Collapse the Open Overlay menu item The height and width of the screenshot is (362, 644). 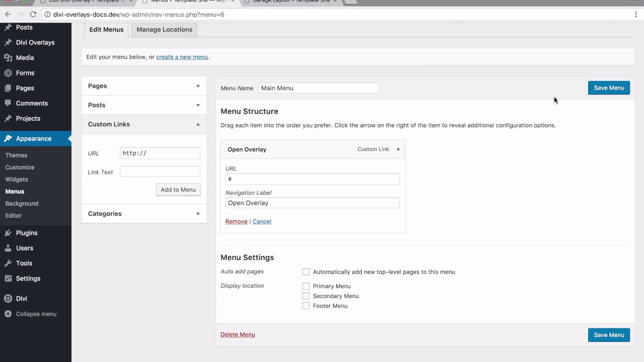[x=398, y=149]
